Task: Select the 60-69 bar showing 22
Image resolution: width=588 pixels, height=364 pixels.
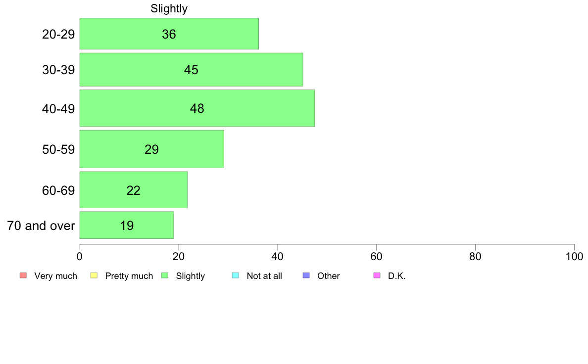Action: (134, 190)
